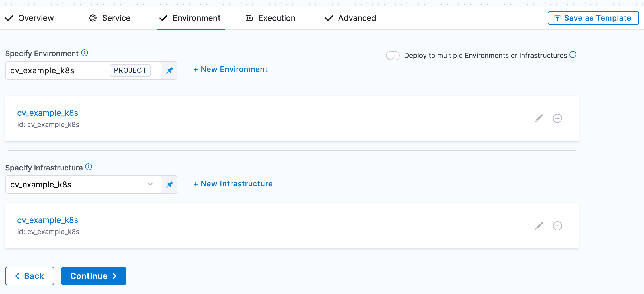Add a New Infrastructure
644x294 pixels.
click(233, 184)
